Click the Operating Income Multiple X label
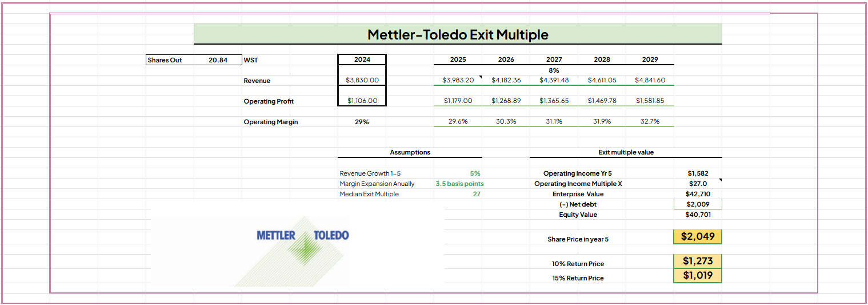868x305 pixels. pyautogui.click(x=578, y=184)
